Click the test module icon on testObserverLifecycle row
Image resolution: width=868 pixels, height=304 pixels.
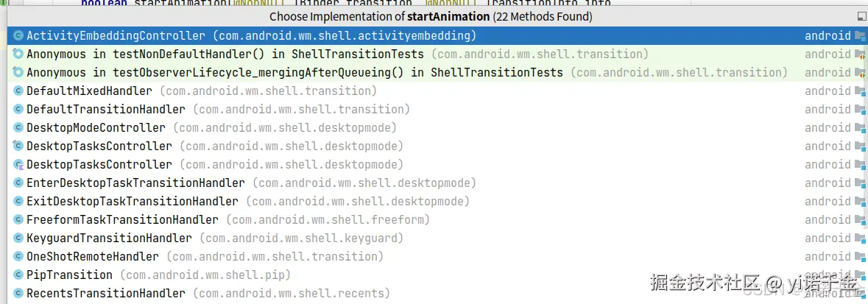click(859, 72)
